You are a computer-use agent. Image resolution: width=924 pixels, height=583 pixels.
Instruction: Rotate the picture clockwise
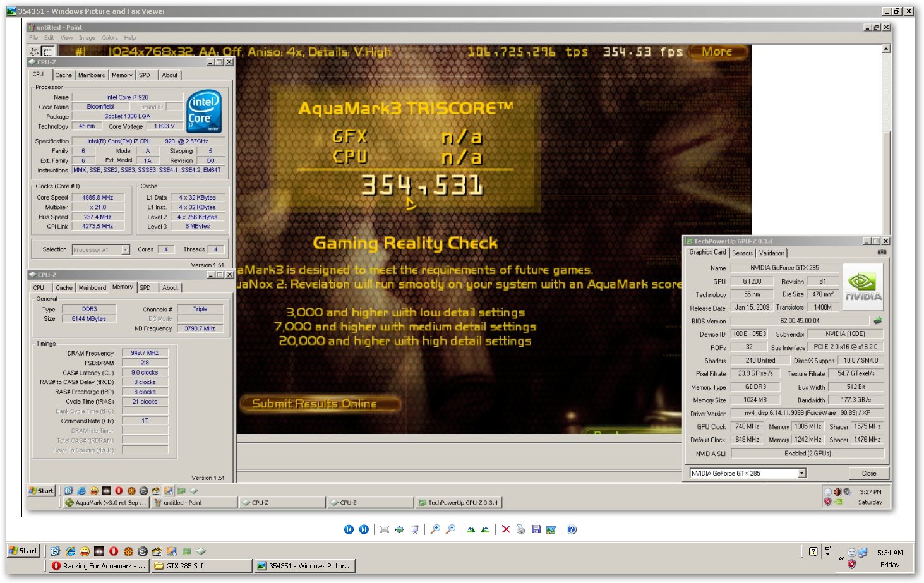pos(470,529)
